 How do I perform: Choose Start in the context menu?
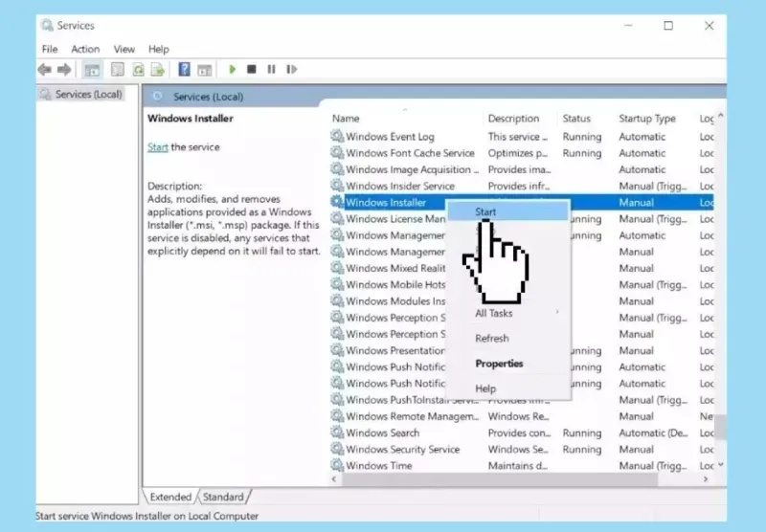(508, 211)
